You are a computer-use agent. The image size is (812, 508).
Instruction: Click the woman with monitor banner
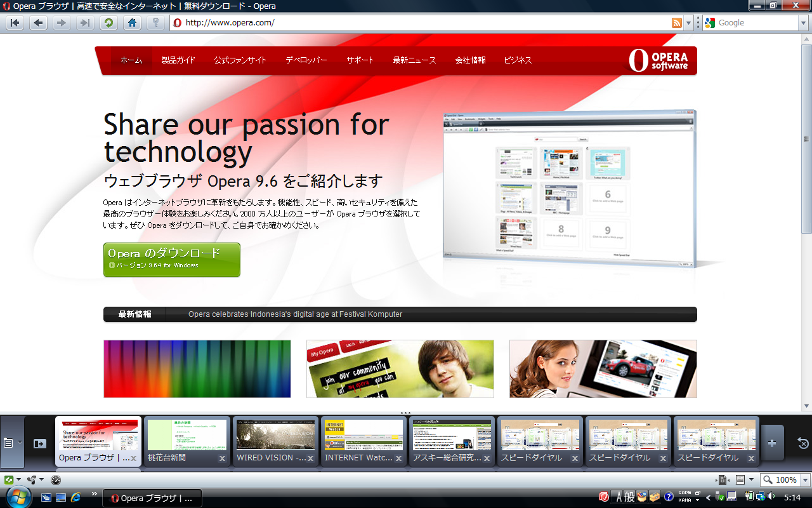tap(603, 369)
